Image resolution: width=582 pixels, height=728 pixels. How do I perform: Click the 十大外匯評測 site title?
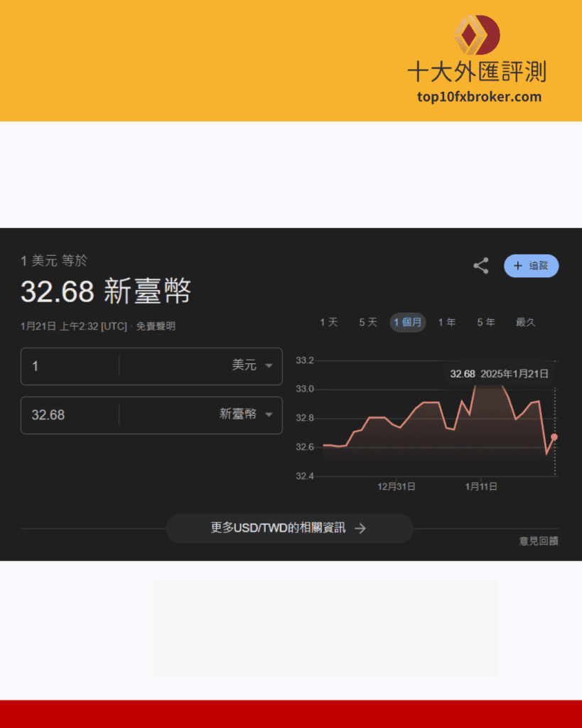tap(476, 72)
